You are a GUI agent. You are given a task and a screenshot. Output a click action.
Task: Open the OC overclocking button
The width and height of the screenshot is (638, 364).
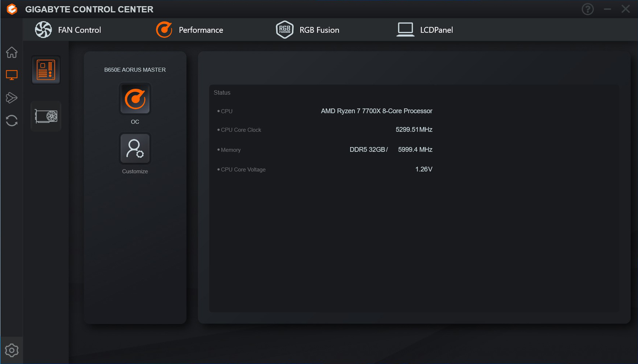point(135,99)
